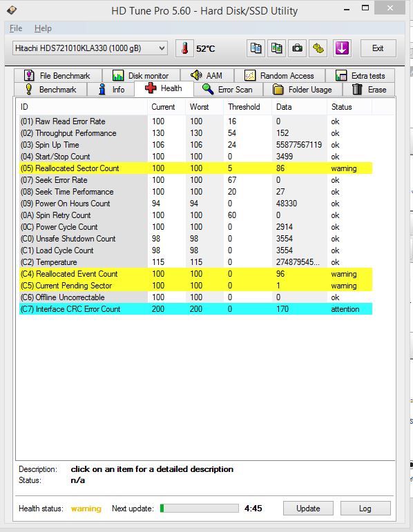
Task: Select the Interface CRC Error Count row
Action: 195,309
